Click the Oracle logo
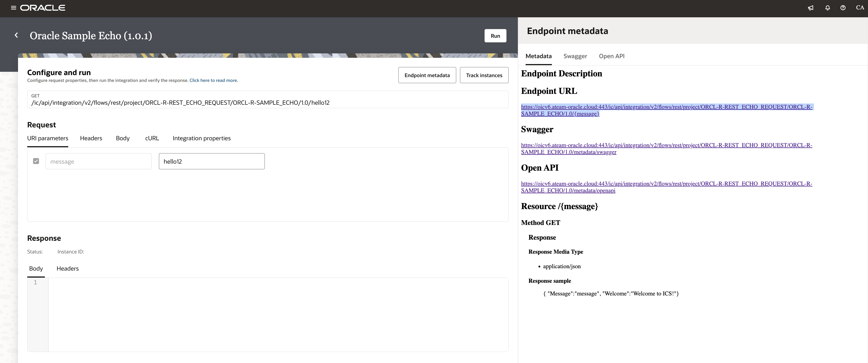The image size is (868, 363). [x=43, y=8]
